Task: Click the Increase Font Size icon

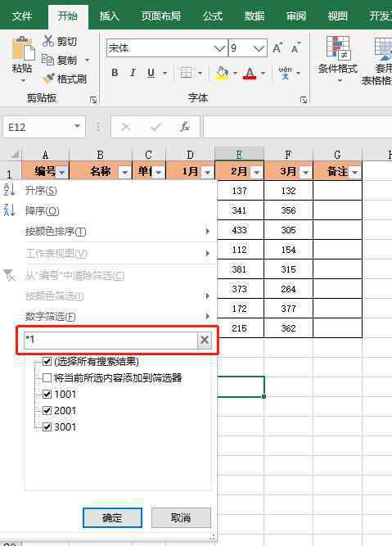Action: coord(277,48)
